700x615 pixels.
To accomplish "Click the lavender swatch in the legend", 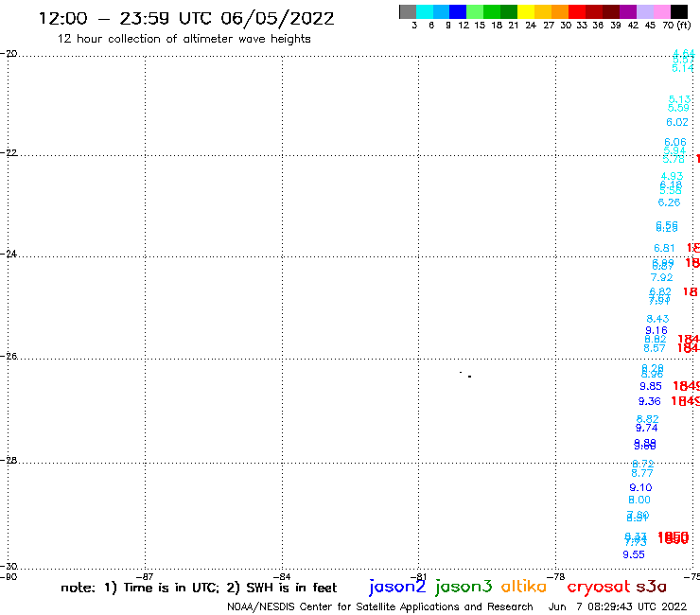I will (x=644, y=11).
